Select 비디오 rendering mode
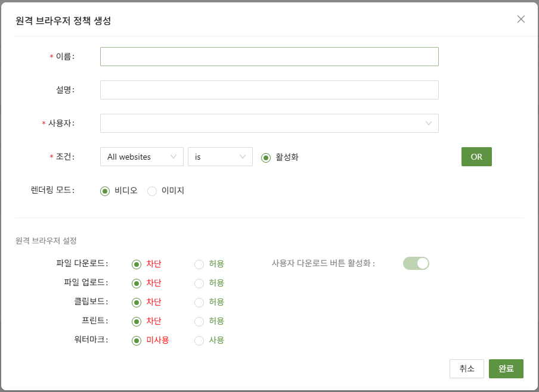This screenshot has width=539, height=392. [x=105, y=191]
